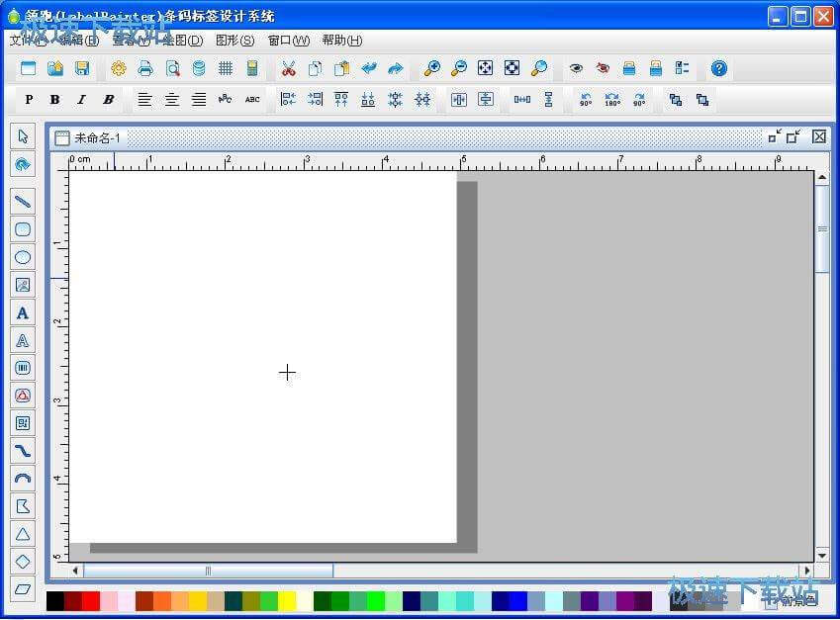This screenshot has height=620, width=840.
Task: Click the fit-to-window zoom icon
Action: click(x=486, y=68)
